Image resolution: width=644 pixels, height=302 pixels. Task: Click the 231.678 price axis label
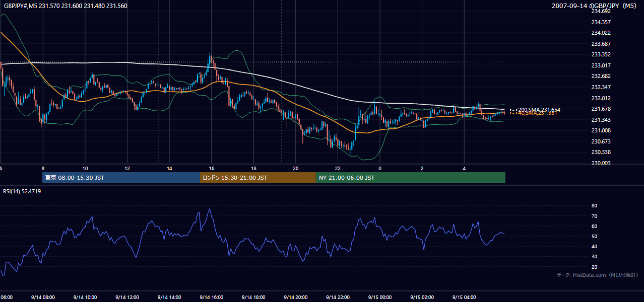[x=601, y=109]
